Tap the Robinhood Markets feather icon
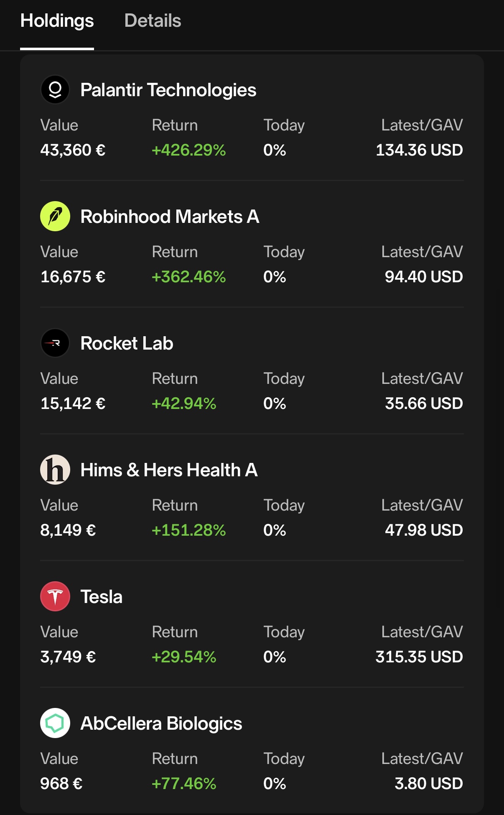Screen dimensions: 504x815 (x=55, y=216)
